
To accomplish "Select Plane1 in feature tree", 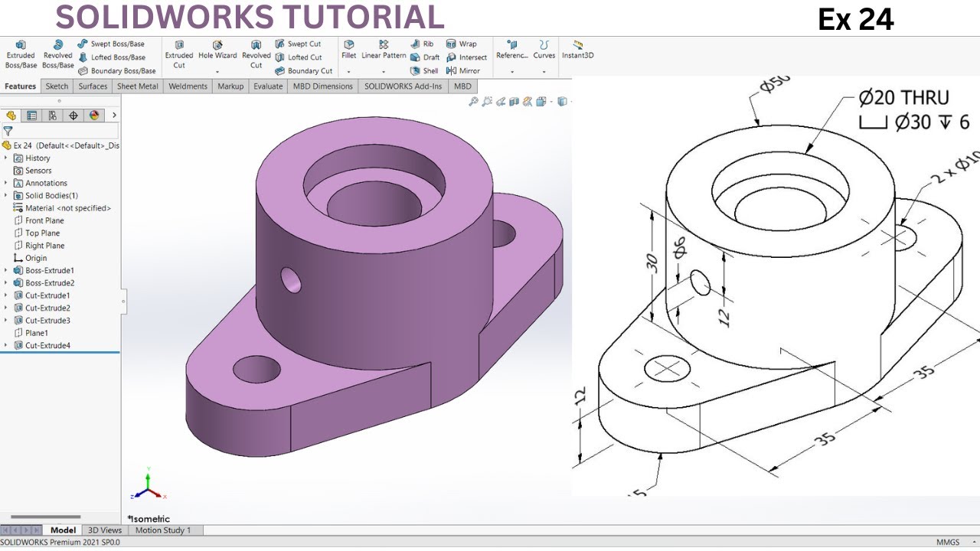I will click(x=31, y=333).
